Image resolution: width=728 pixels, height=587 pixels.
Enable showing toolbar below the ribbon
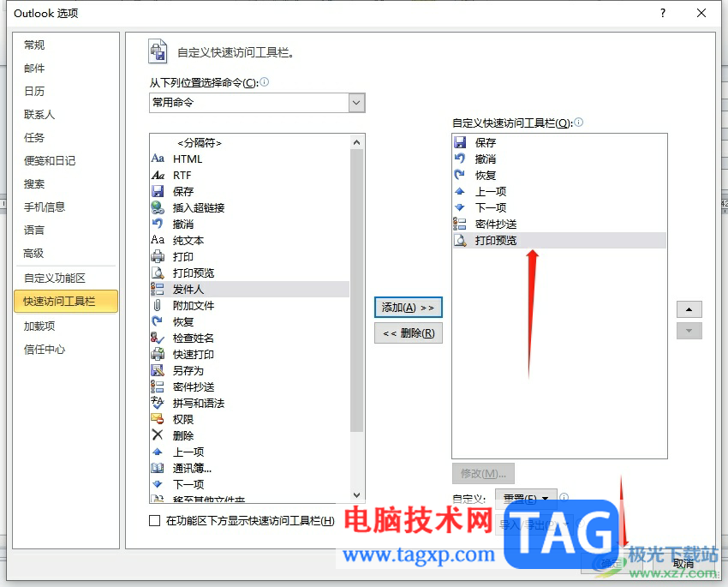coord(155,521)
